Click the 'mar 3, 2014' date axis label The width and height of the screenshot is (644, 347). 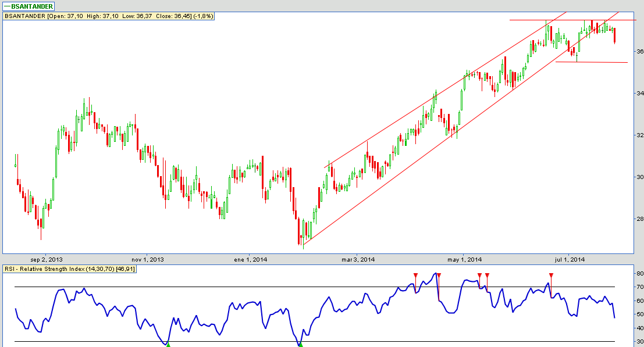pos(357,259)
